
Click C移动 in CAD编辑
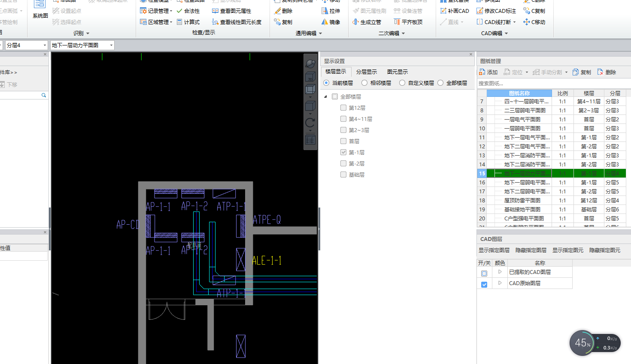pyautogui.click(x=534, y=22)
